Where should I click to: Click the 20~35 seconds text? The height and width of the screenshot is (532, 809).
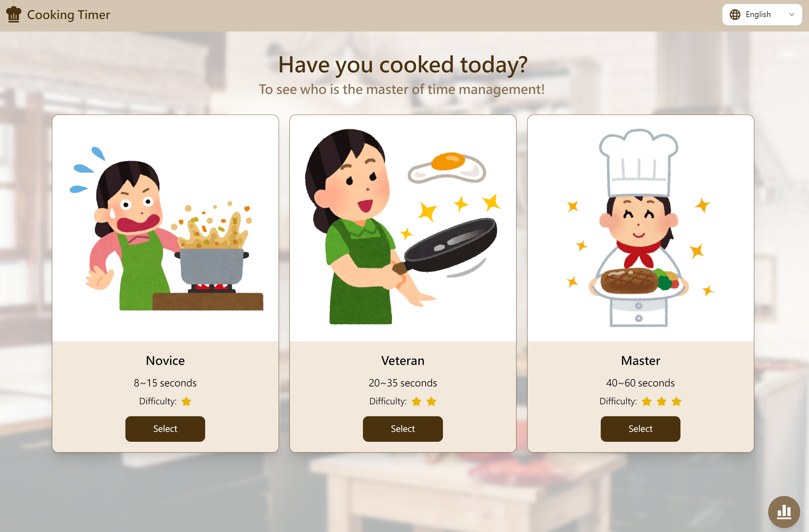[x=403, y=383]
